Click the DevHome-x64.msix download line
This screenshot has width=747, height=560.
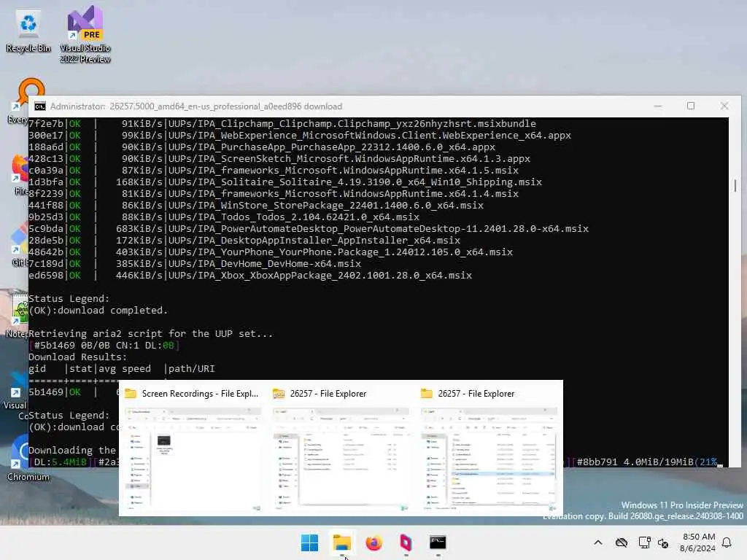(195, 264)
